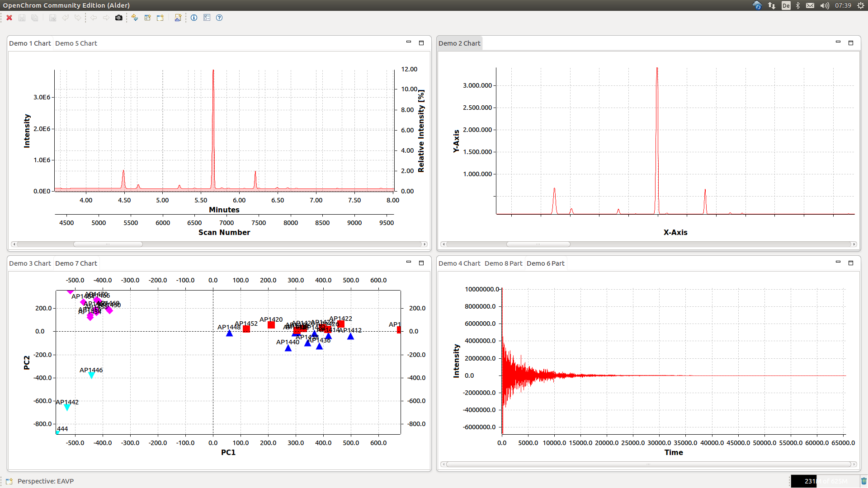Maximize the Demo 3 Chart panel

(421, 263)
